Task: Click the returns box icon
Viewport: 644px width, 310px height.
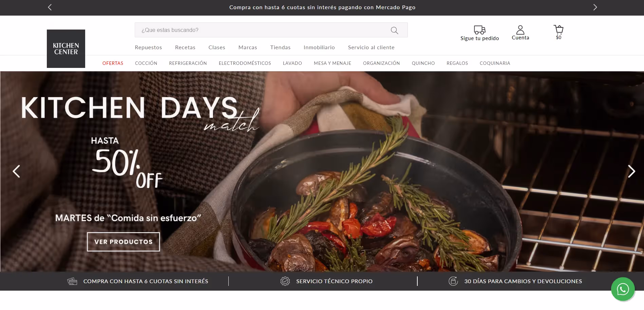Action: [x=453, y=281]
